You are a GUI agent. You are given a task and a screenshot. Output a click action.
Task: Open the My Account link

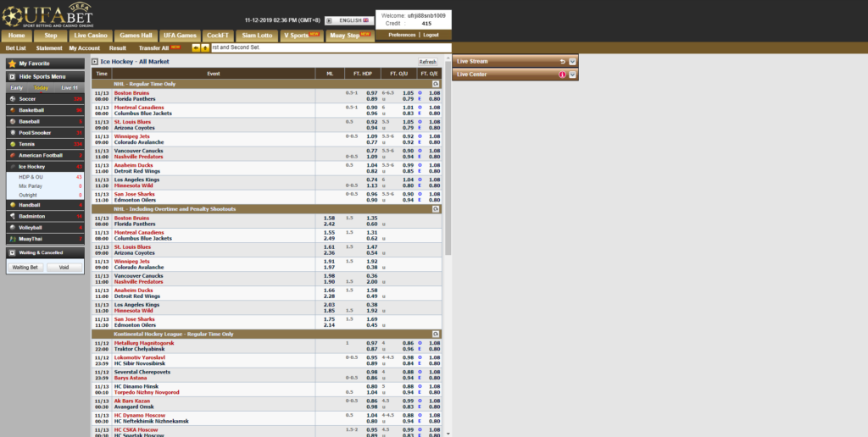point(85,48)
